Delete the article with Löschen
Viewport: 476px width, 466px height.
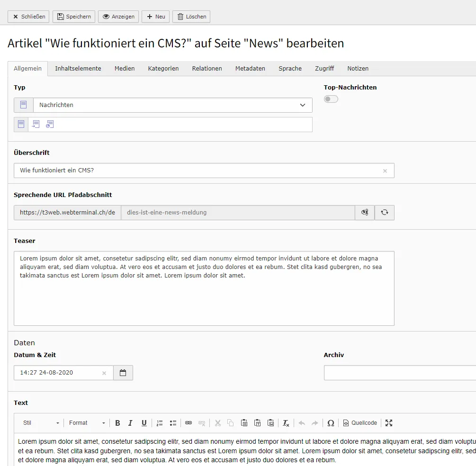(x=191, y=17)
